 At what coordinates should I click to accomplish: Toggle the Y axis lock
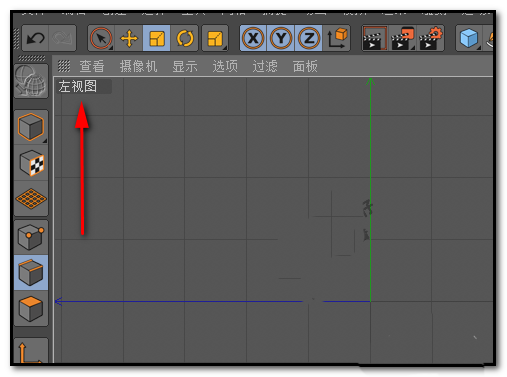pos(281,38)
